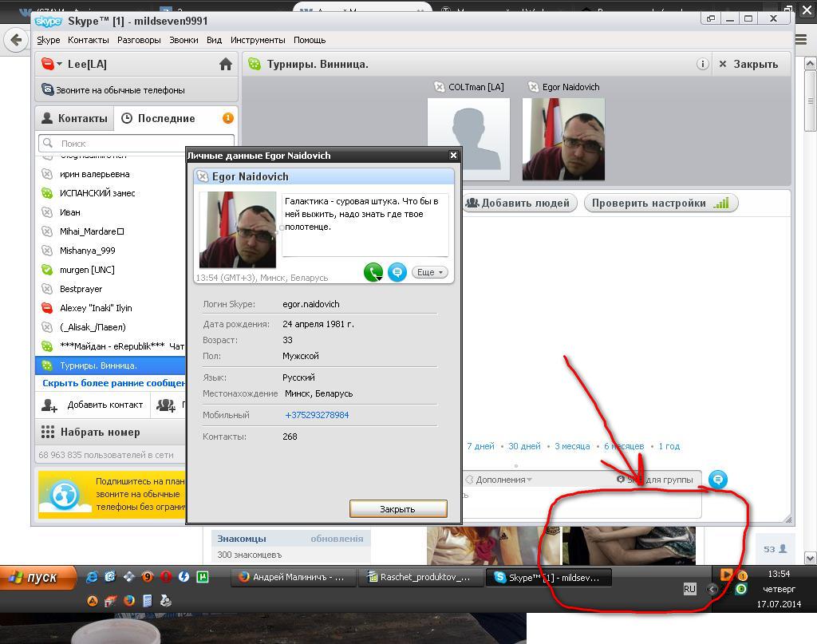Click Egor Naidovich's photo in the group header
The height and width of the screenshot is (644, 817).
[563, 139]
